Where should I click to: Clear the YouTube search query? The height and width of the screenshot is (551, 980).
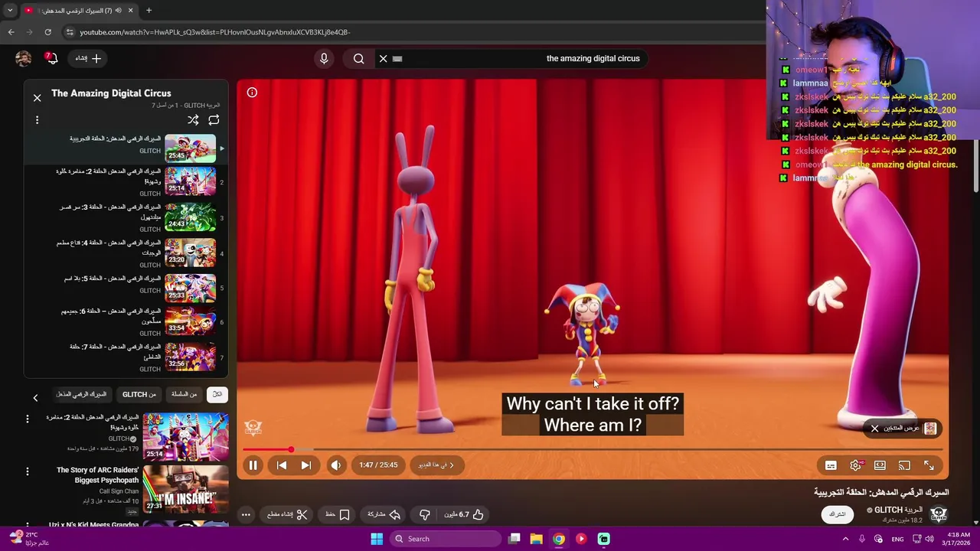coord(384,58)
